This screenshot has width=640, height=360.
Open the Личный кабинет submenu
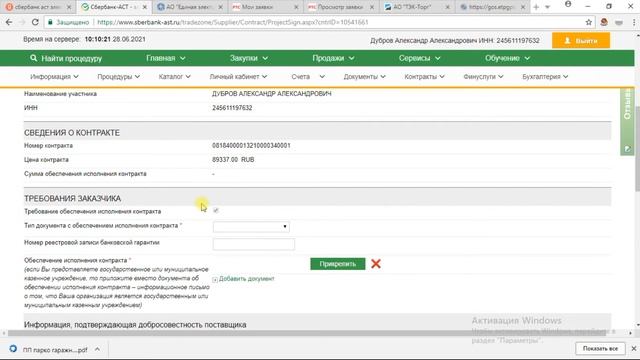pos(238,77)
